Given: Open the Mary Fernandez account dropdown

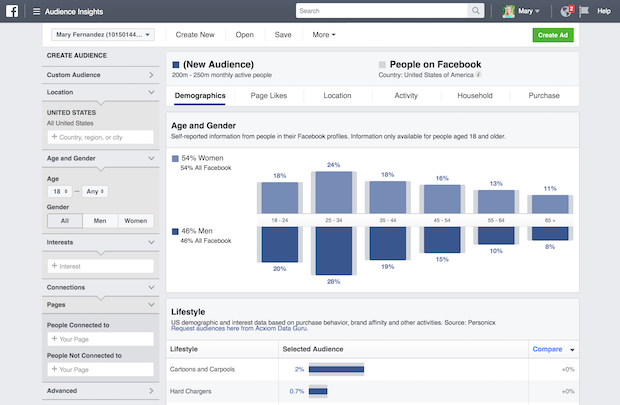Looking at the screenshot, I should point(99,34).
